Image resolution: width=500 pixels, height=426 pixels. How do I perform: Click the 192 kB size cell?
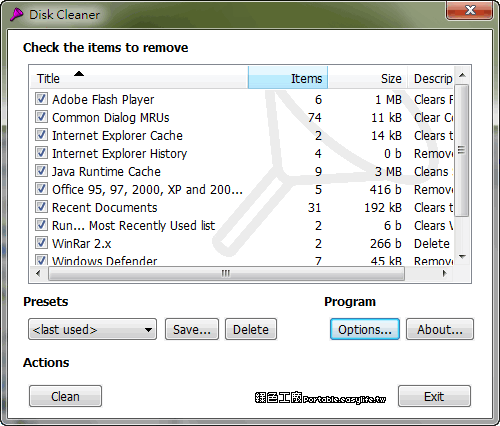coord(383,207)
